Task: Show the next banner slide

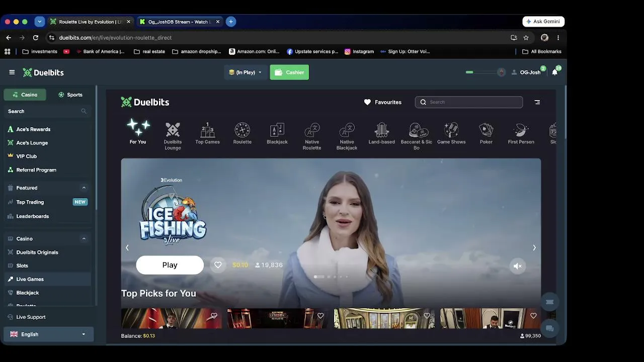Action: tap(534, 247)
